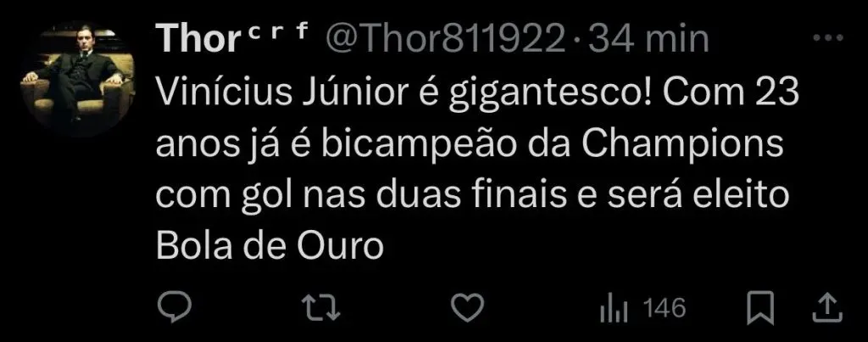Retweet the Vinícius Júnior post
Image resolution: width=868 pixels, height=342 pixels.
click(320, 307)
